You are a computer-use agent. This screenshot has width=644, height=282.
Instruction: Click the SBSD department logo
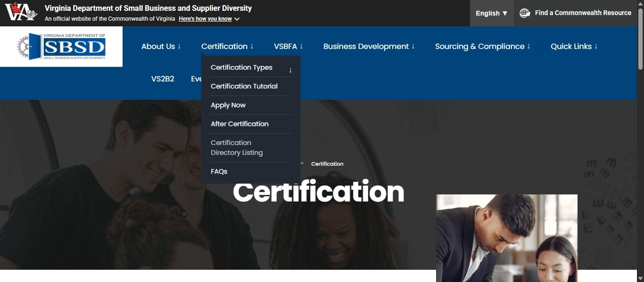click(x=61, y=47)
